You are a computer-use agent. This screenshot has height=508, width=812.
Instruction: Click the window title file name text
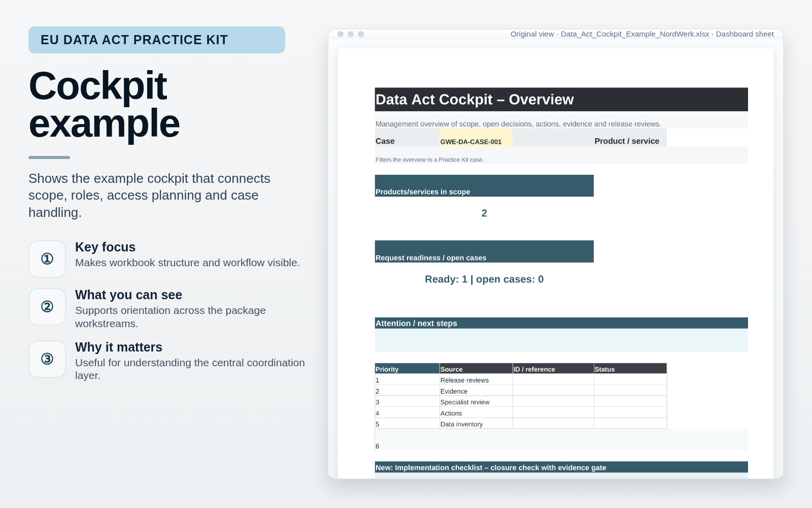pos(642,34)
